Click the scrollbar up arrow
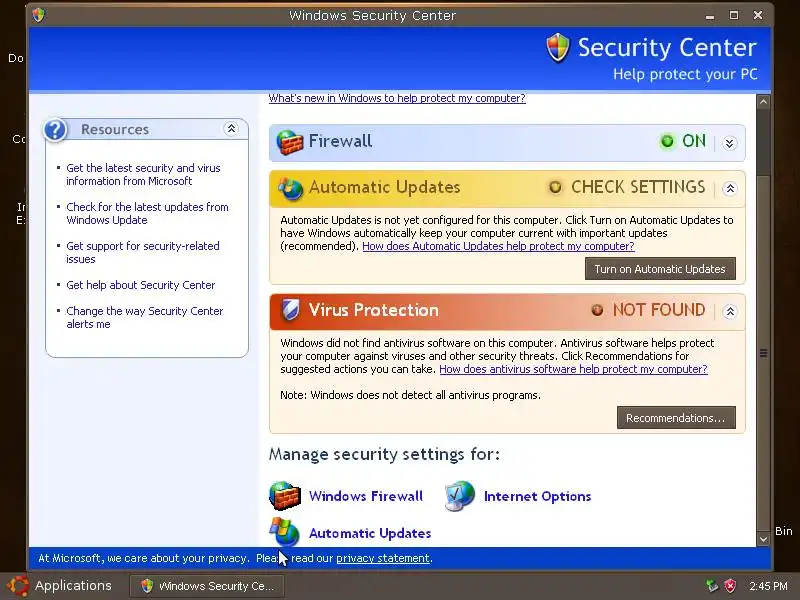This screenshot has height=600, width=800. (763, 102)
